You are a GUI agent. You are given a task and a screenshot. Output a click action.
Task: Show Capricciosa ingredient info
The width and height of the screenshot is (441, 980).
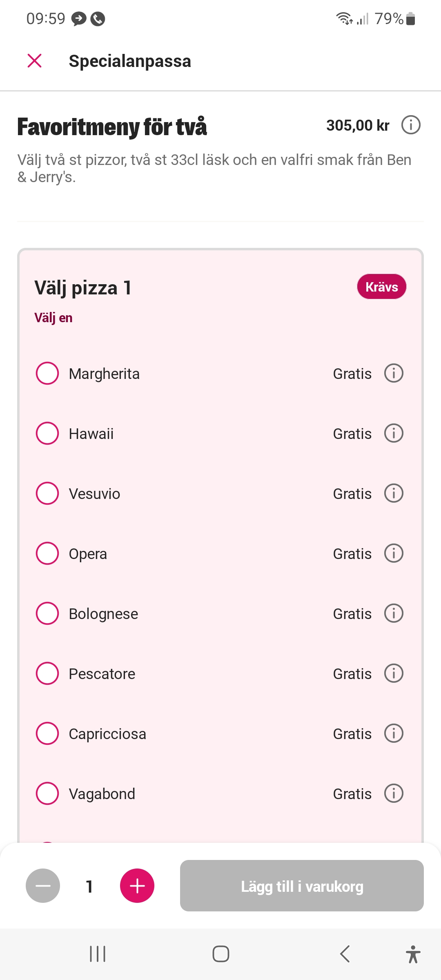pos(394,733)
